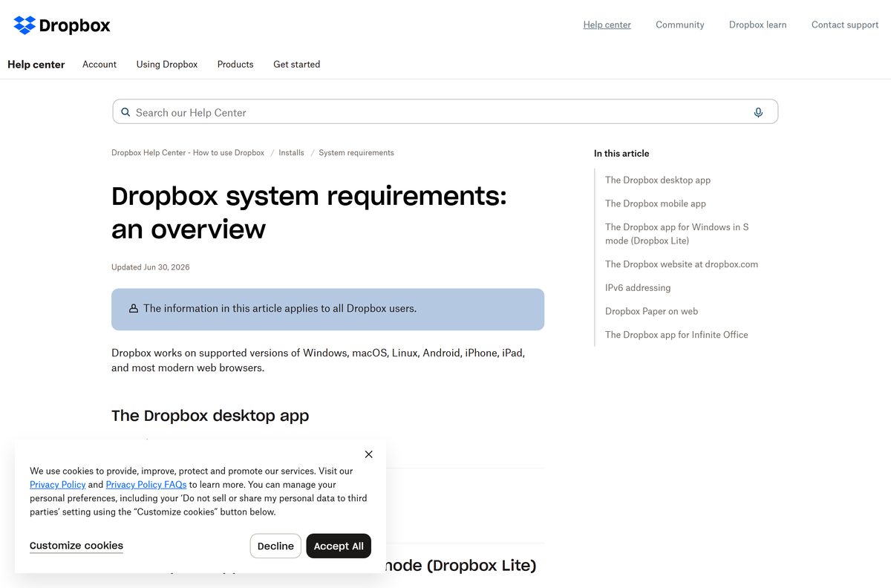Click the 'Updated Jun 30, 2026' text
This screenshot has height=588, width=891.
point(151,267)
